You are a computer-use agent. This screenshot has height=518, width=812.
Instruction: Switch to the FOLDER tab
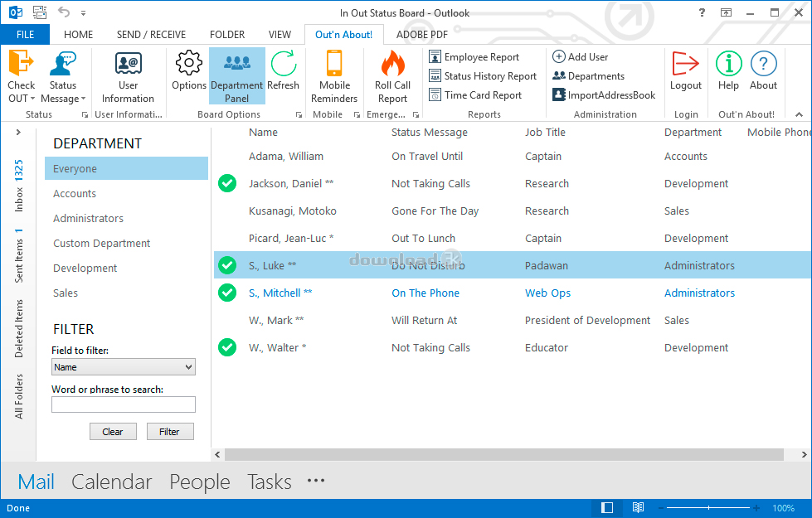coord(226,35)
